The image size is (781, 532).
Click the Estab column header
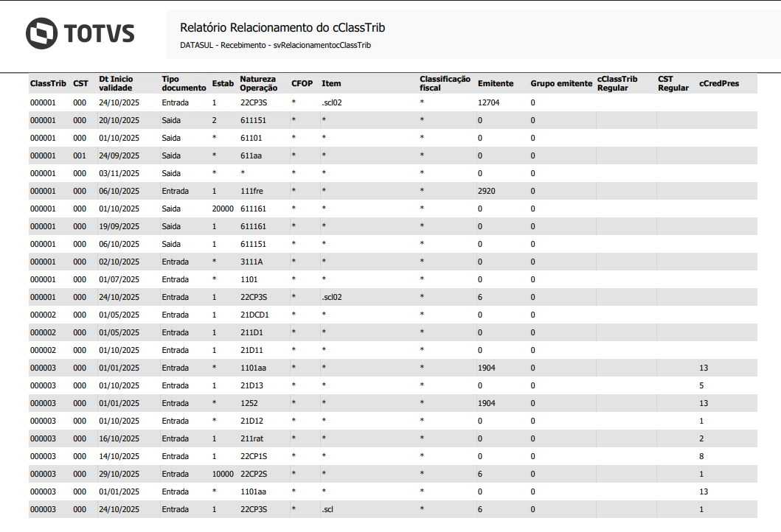click(223, 83)
